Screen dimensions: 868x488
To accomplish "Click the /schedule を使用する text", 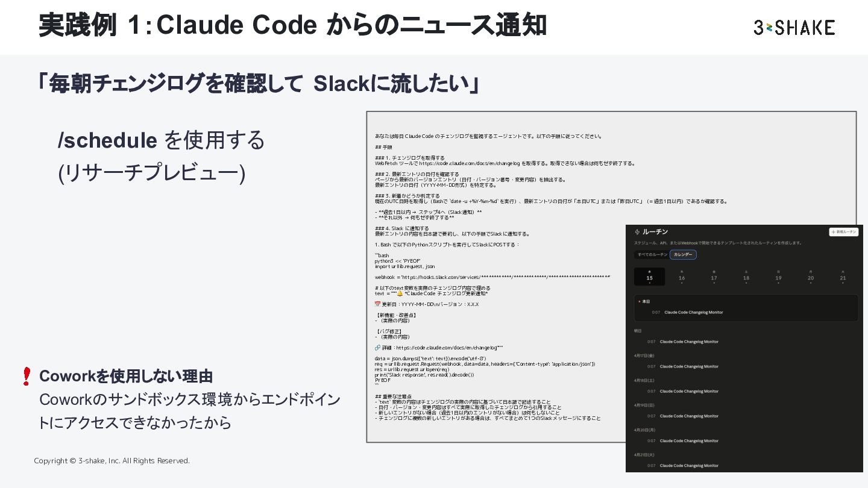I will point(161,140).
